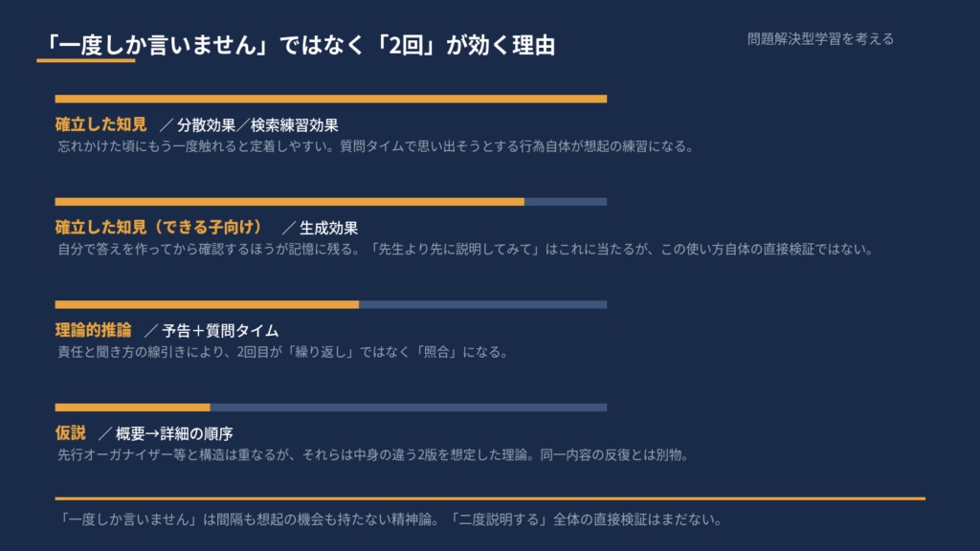Image resolution: width=980 pixels, height=551 pixels.
Task: Select the 理論的推論 heading
Action: (x=93, y=330)
